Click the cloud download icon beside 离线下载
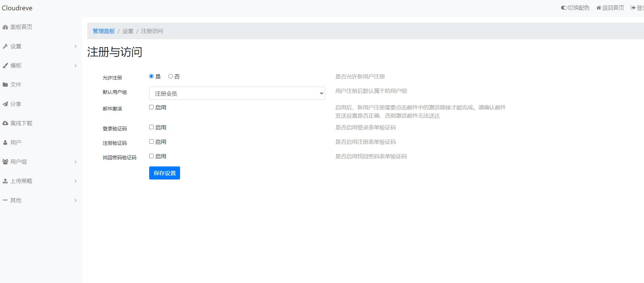This screenshot has height=283, width=644. pos(5,123)
